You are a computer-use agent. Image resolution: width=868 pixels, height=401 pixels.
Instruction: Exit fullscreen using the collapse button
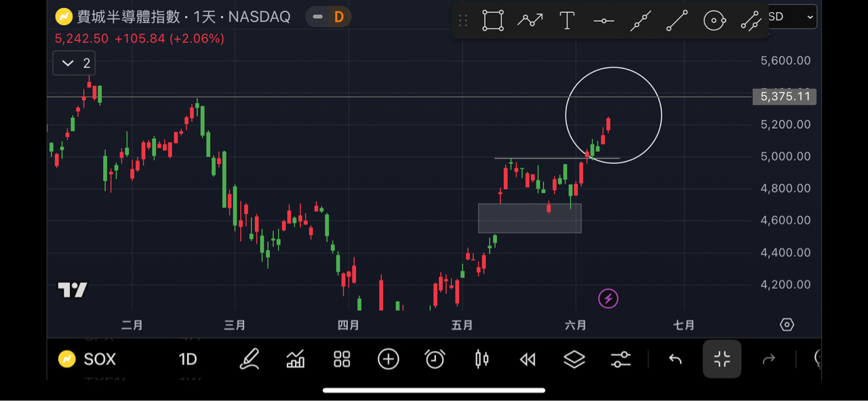click(x=722, y=359)
